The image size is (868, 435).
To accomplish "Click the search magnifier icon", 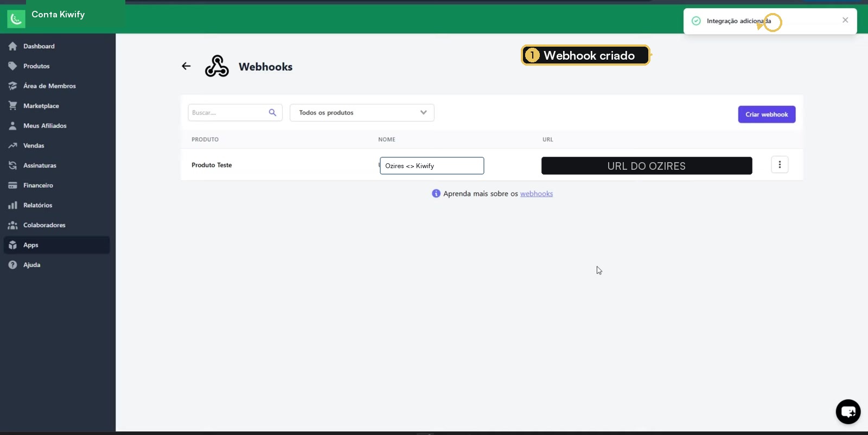I will pyautogui.click(x=272, y=112).
